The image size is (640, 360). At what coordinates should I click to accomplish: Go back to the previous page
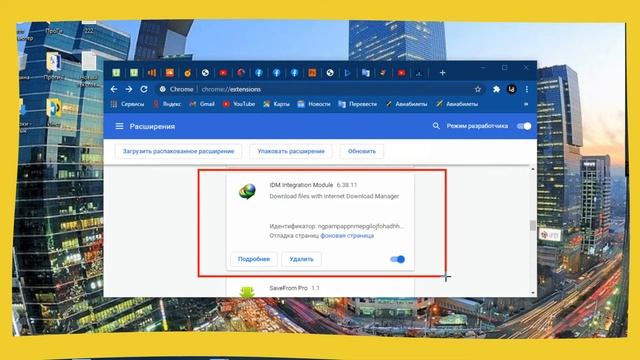click(x=114, y=89)
